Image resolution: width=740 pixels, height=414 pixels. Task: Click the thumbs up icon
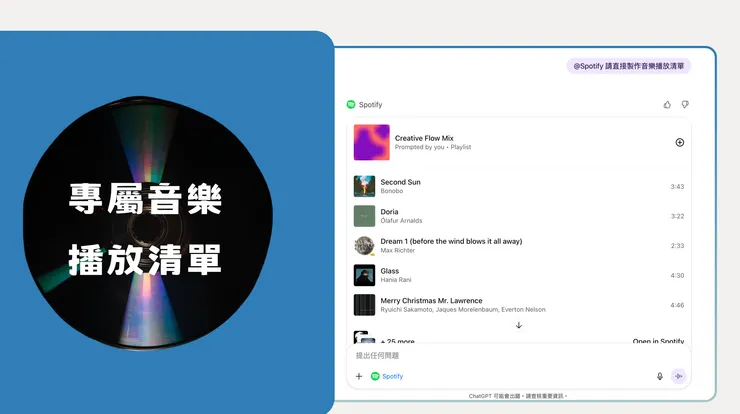[x=667, y=104]
